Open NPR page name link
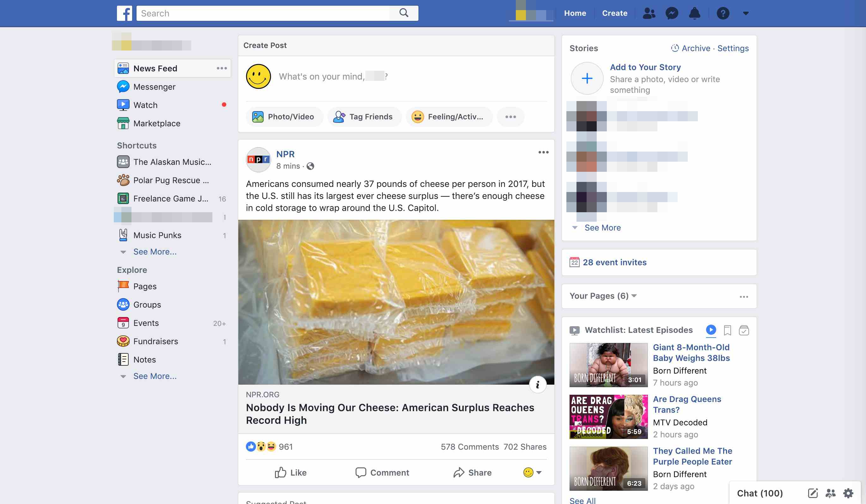The image size is (866, 504). coord(285,154)
